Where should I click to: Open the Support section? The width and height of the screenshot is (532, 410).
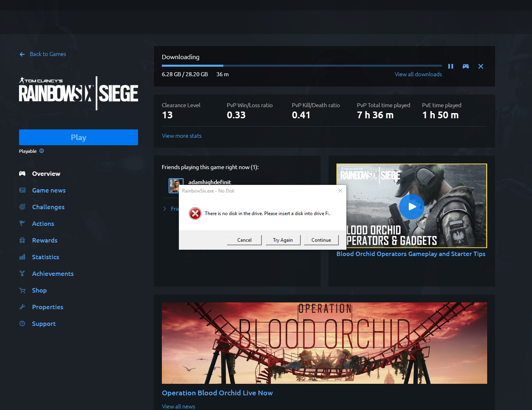44,323
